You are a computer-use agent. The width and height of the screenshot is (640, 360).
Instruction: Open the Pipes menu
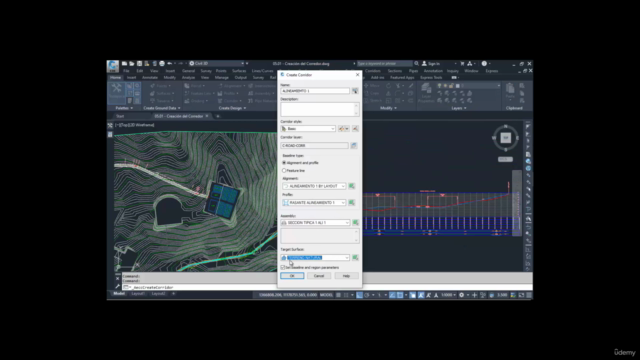click(413, 71)
